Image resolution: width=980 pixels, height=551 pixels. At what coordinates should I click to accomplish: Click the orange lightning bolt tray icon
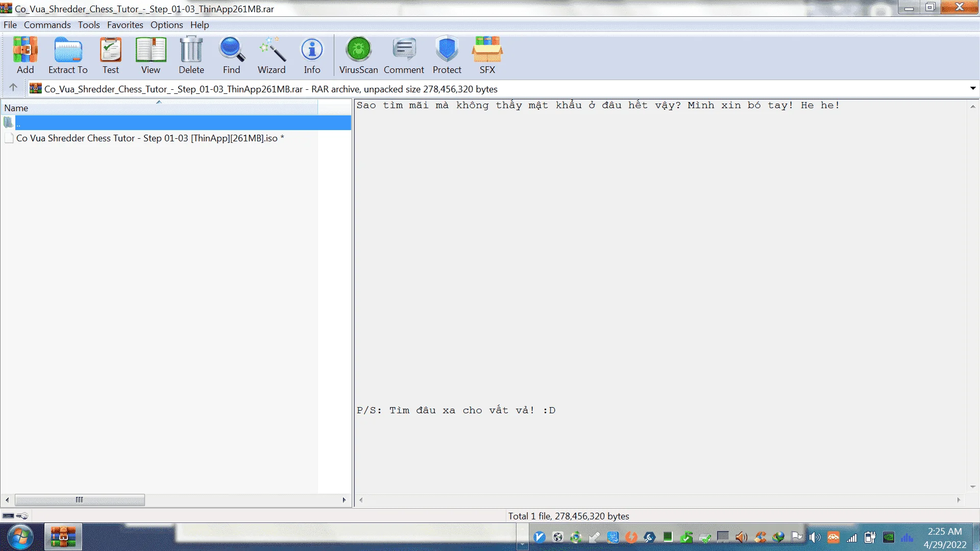[631, 537]
